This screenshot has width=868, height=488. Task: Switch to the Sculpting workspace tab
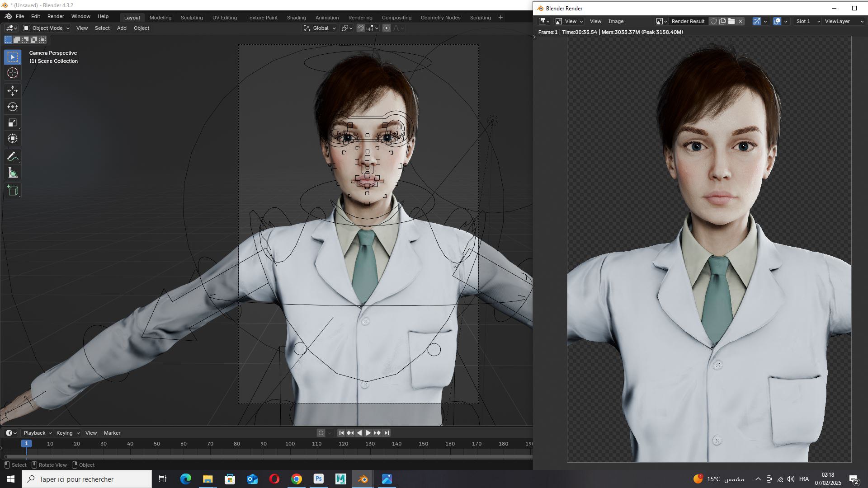click(192, 18)
